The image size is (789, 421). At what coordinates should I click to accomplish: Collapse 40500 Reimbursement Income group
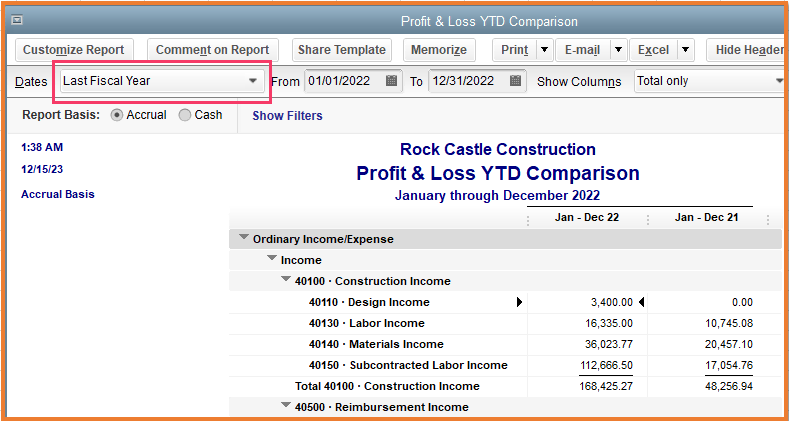(286, 405)
